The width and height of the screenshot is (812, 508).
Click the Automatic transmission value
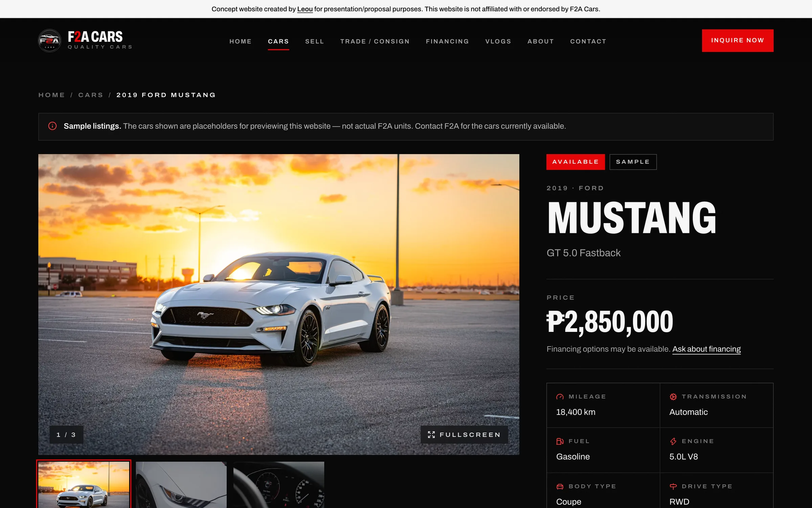[689, 412]
